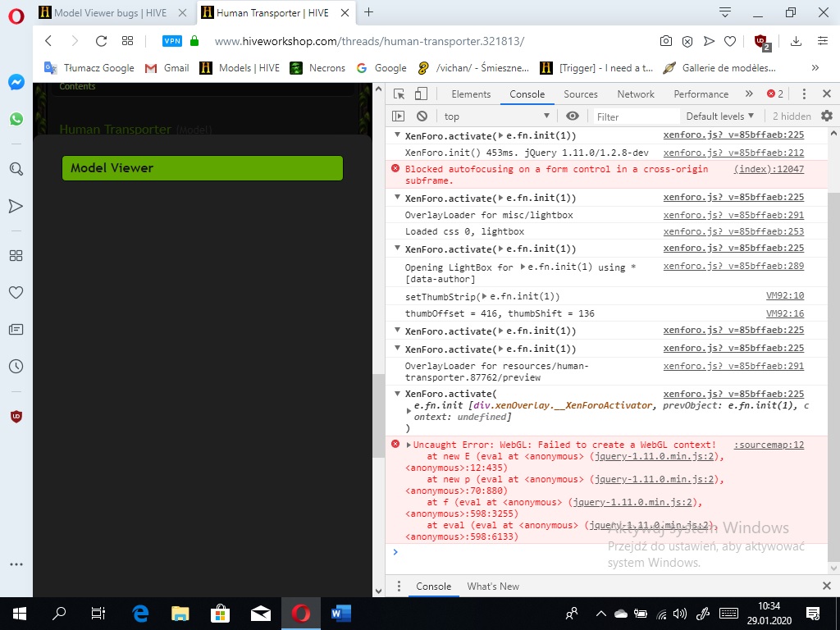Click the console prompt input line

point(610,552)
